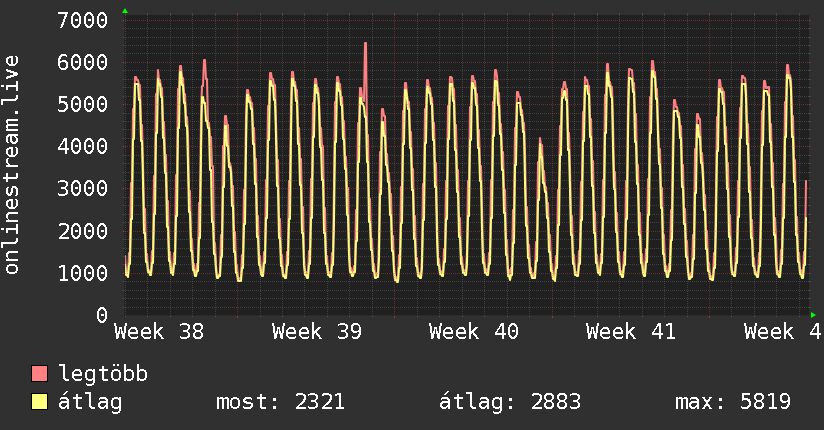Click the Week 39 axis label

coord(317,331)
